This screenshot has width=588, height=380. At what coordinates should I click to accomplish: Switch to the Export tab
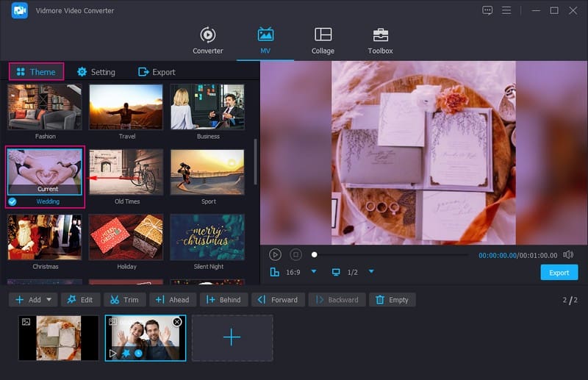(157, 72)
